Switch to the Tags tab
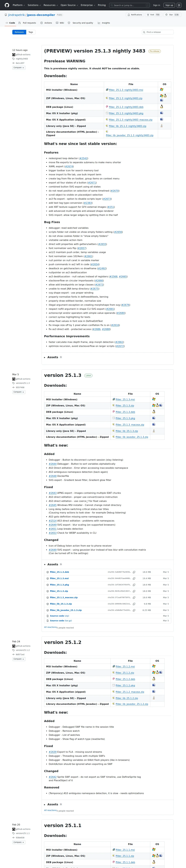186x868 pixels. tap(31, 32)
